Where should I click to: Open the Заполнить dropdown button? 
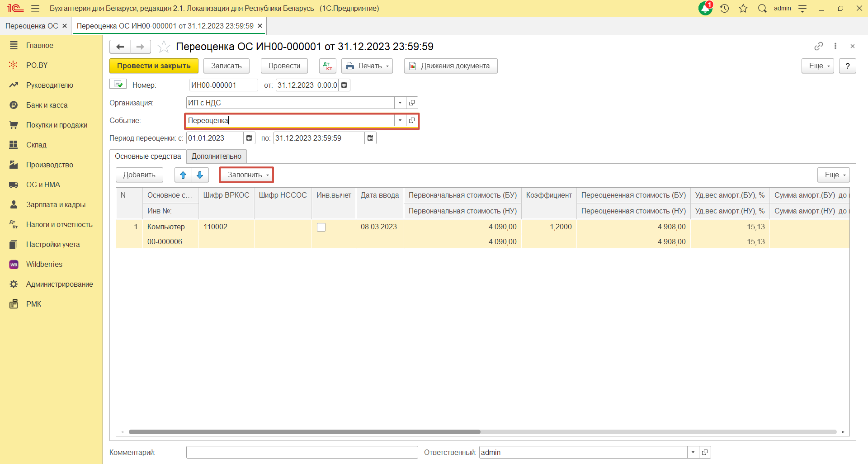pyautogui.click(x=246, y=175)
